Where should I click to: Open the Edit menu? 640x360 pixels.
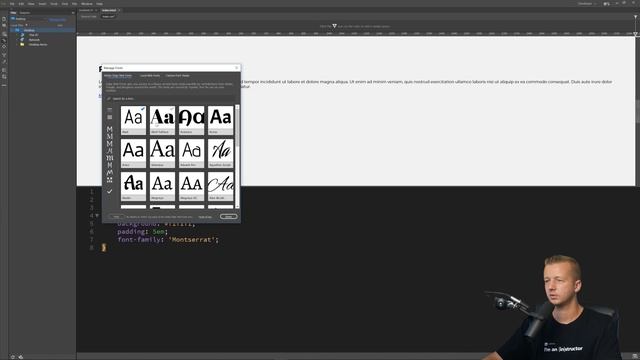tap(21, 4)
